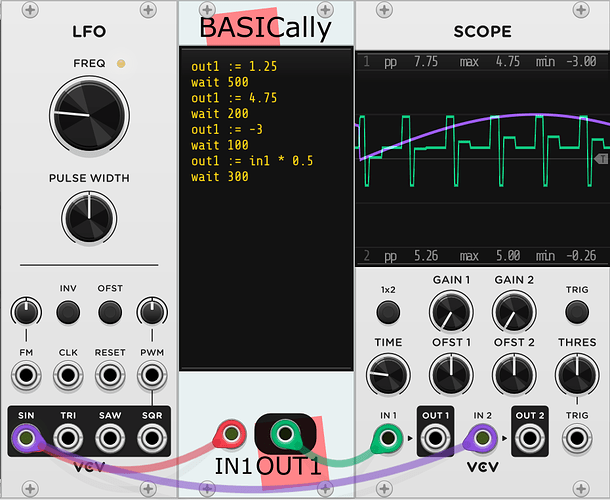Toggle the LFO INV button

[68, 312]
